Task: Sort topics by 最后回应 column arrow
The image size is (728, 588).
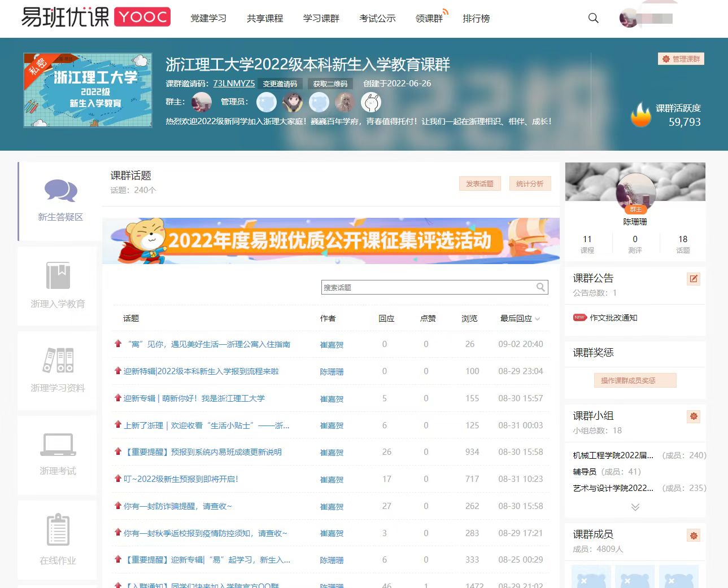Action: 537,319
